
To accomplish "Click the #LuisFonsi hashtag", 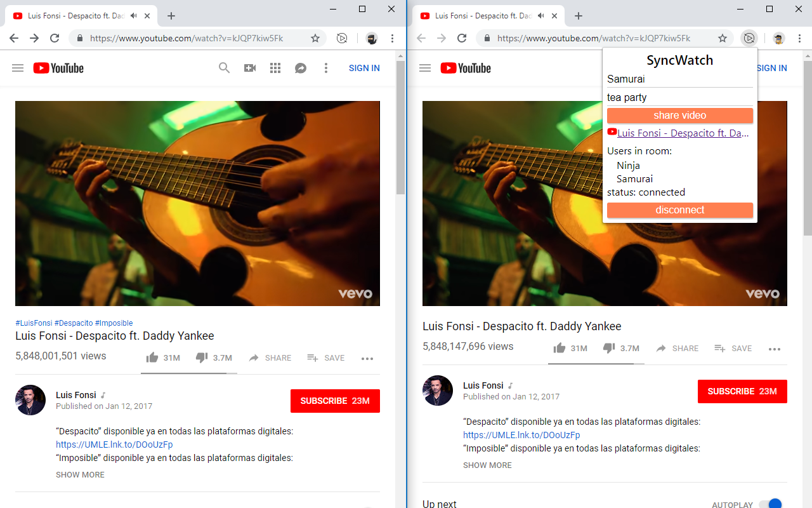I will click(x=34, y=323).
